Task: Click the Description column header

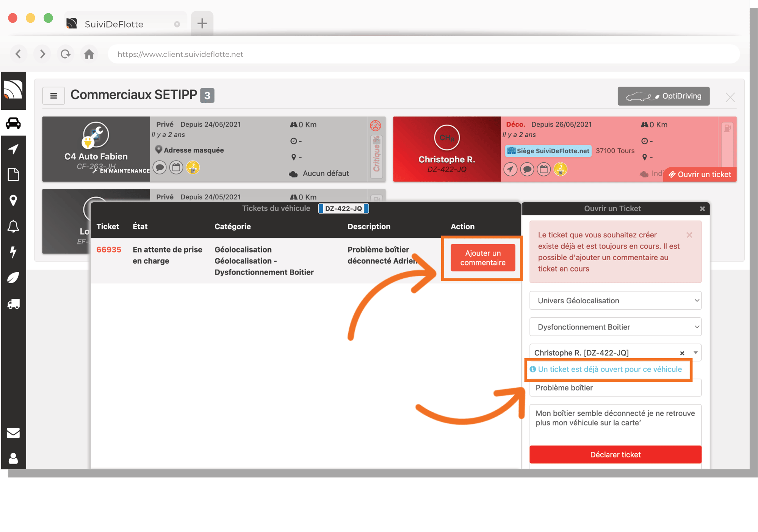Action: pyautogui.click(x=369, y=226)
